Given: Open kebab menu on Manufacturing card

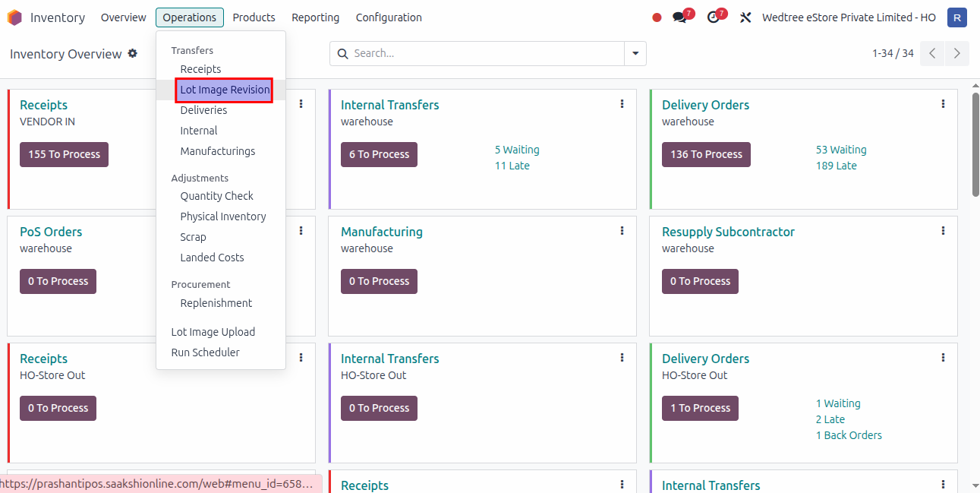Looking at the screenshot, I should click(622, 231).
